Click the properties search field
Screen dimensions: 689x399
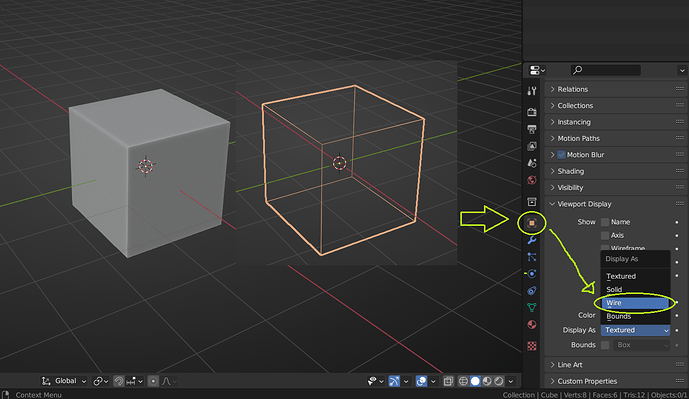pos(606,70)
